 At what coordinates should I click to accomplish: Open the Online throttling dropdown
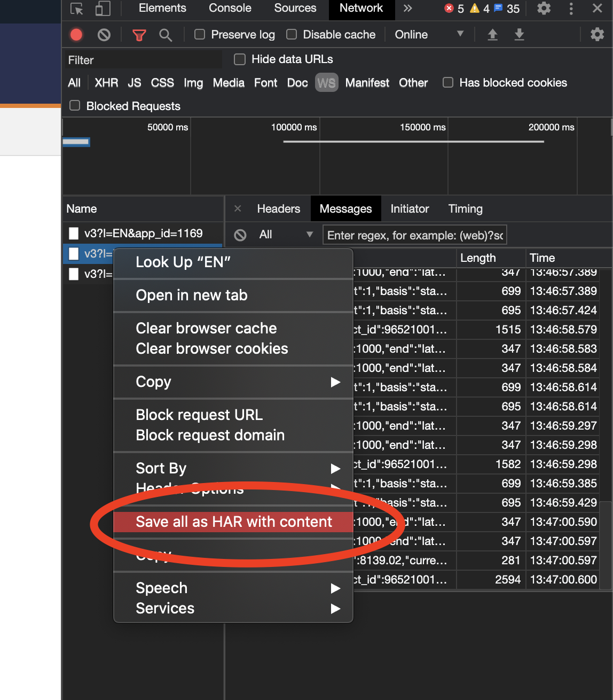(x=427, y=34)
